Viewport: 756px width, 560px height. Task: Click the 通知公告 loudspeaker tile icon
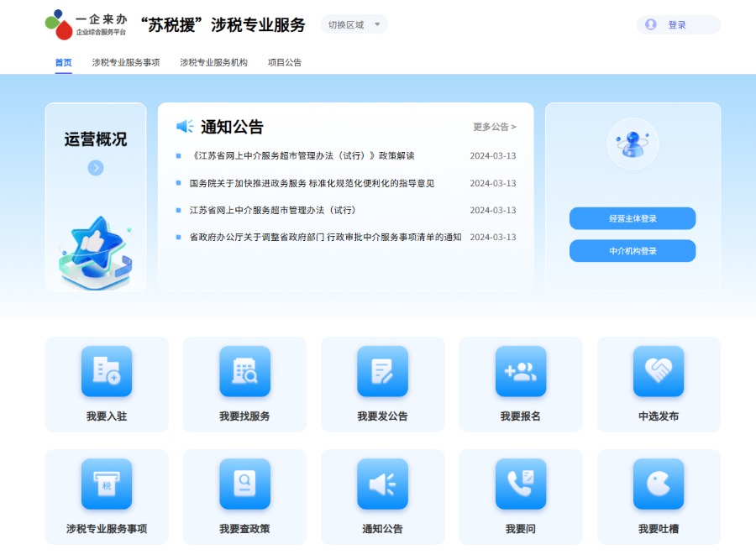pyautogui.click(x=382, y=484)
